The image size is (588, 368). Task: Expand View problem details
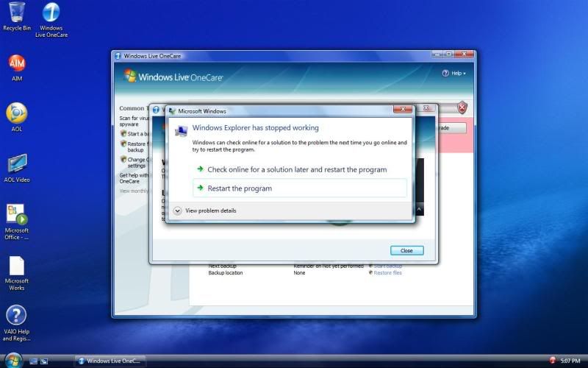(x=205, y=210)
